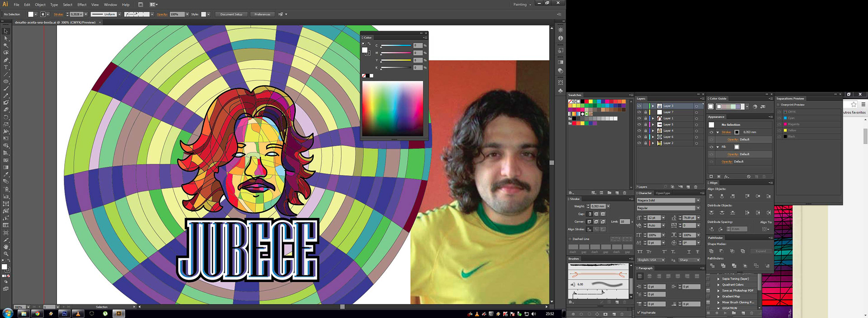Apply Divide pathfinder
868x318 pixels.
pyautogui.click(x=712, y=266)
